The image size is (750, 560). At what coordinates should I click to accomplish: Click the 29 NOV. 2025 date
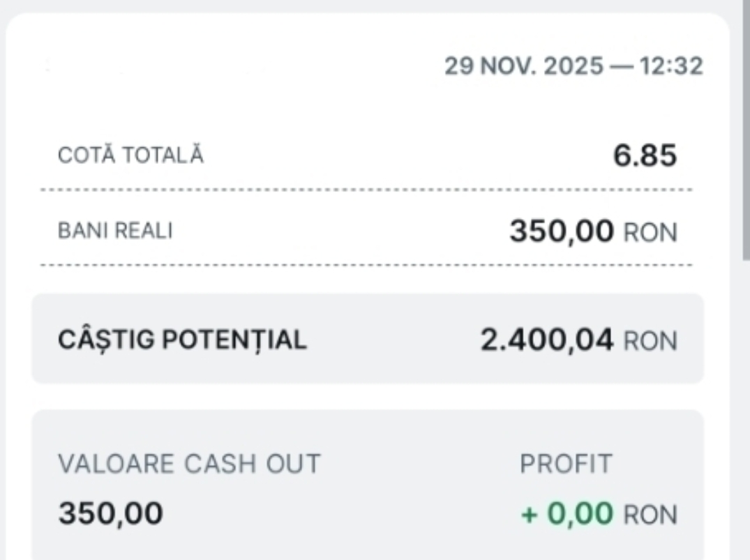(523, 66)
